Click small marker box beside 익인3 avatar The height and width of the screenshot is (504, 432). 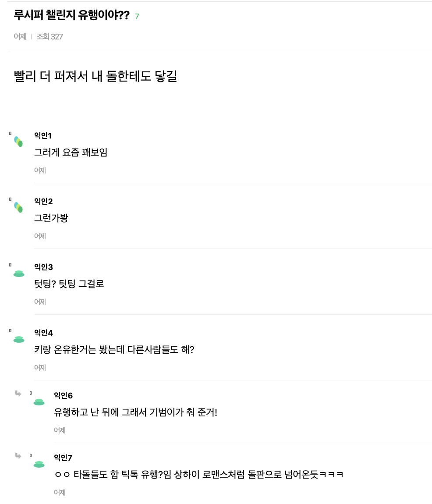tap(10, 265)
